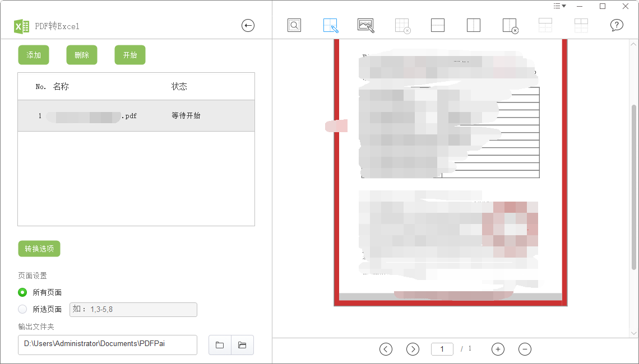Open 转换选项 conversion settings
The height and width of the screenshot is (364, 639).
coord(39,249)
